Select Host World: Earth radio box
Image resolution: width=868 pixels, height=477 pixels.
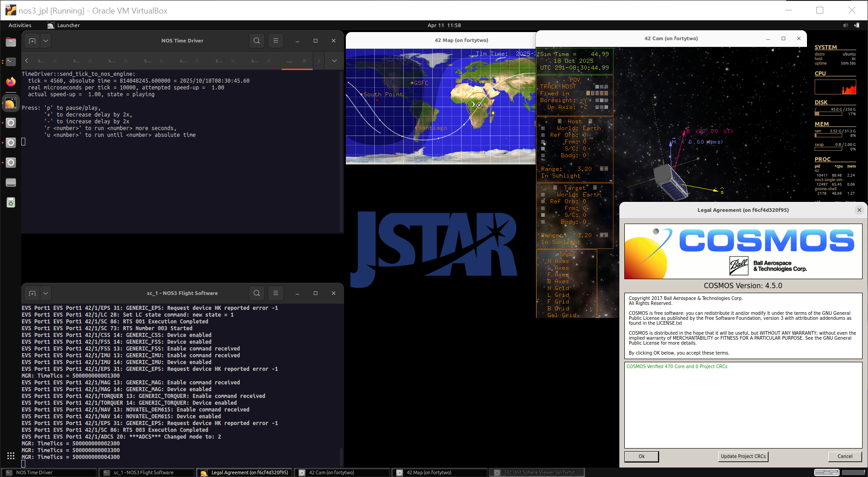(543, 128)
